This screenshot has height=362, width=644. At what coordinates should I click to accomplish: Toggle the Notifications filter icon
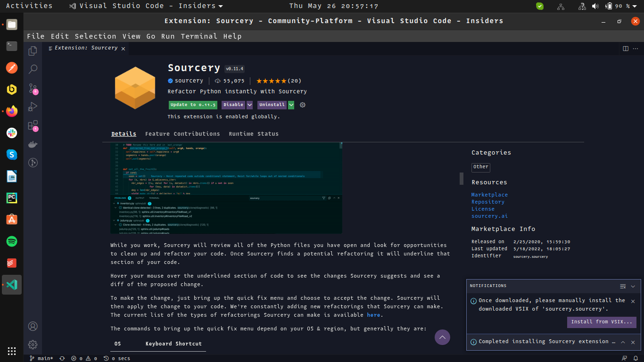[x=623, y=286]
